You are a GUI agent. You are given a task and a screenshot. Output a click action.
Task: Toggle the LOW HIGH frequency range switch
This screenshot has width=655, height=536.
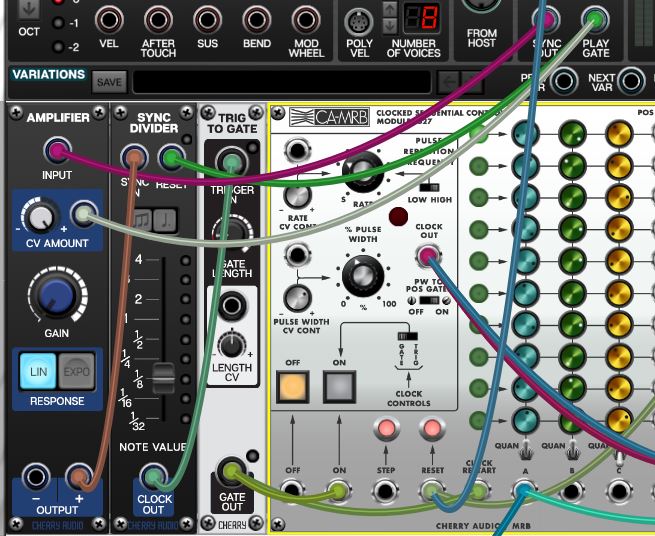pyautogui.click(x=429, y=187)
